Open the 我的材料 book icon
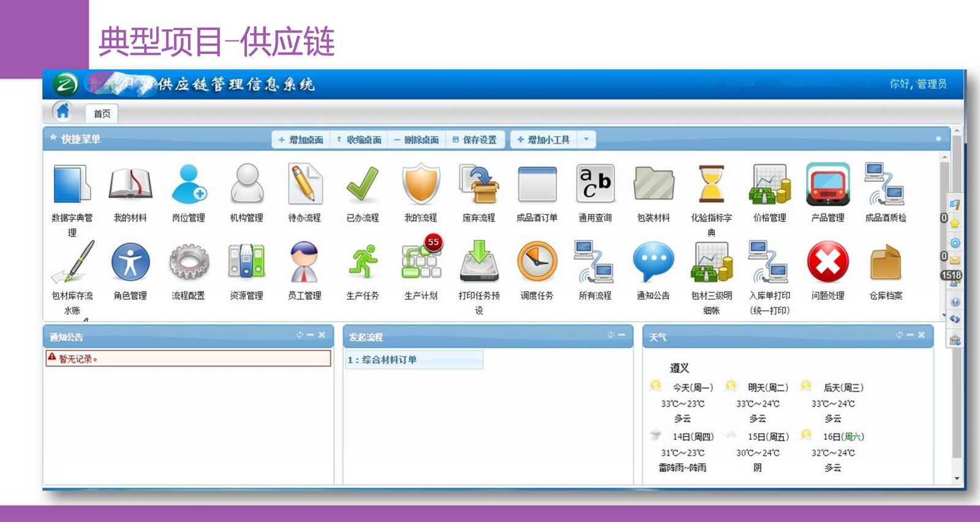The width and height of the screenshot is (980, 522). [x=130, y=184]
